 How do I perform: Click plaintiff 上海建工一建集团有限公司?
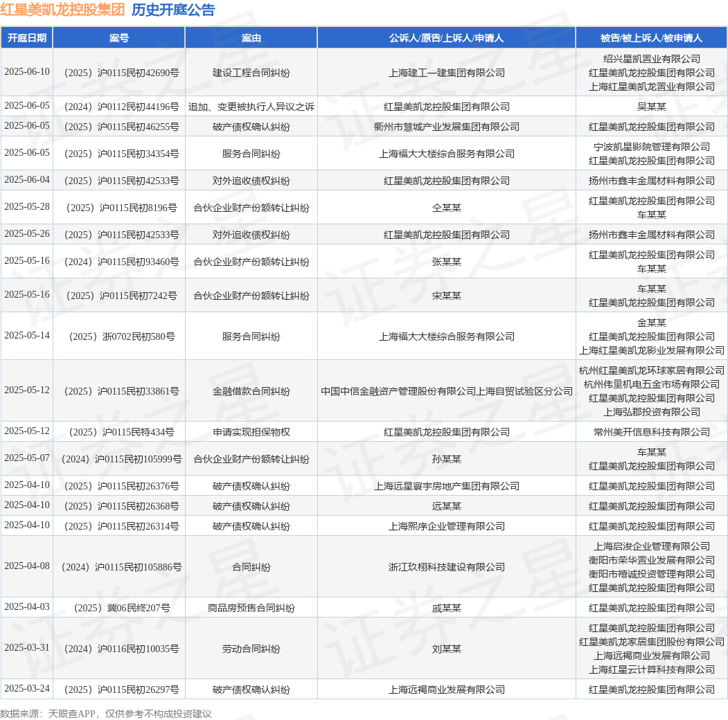[x=447, y=73]
